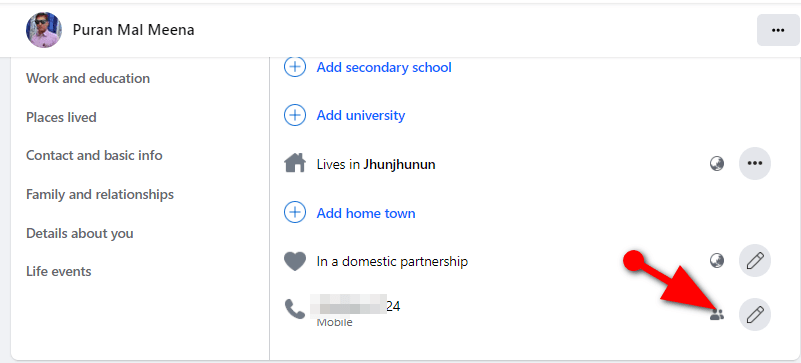Go to Contact and basic info
This screenshot has height=363, width=801.
pos(94,155)
